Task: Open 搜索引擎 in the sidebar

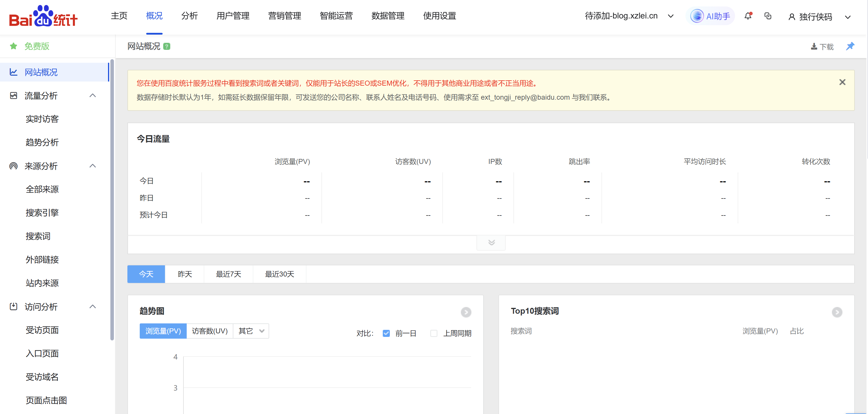Action: (x=42, y=213)
